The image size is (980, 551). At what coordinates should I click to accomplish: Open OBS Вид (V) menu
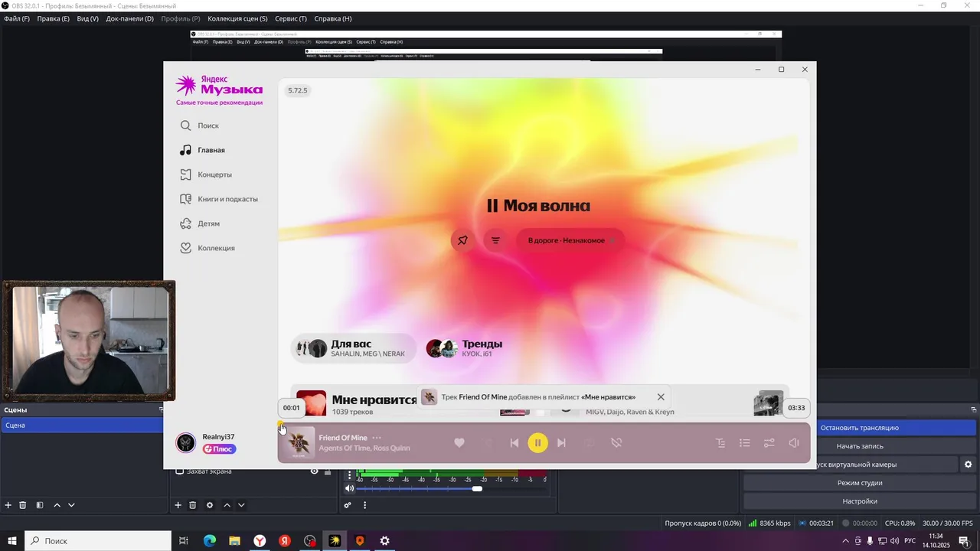pos(87,18)
